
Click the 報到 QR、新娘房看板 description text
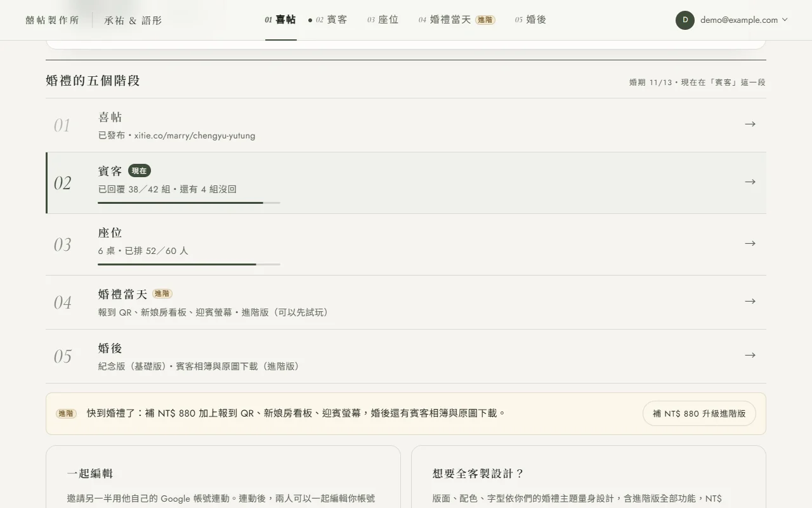pos(214,312)
